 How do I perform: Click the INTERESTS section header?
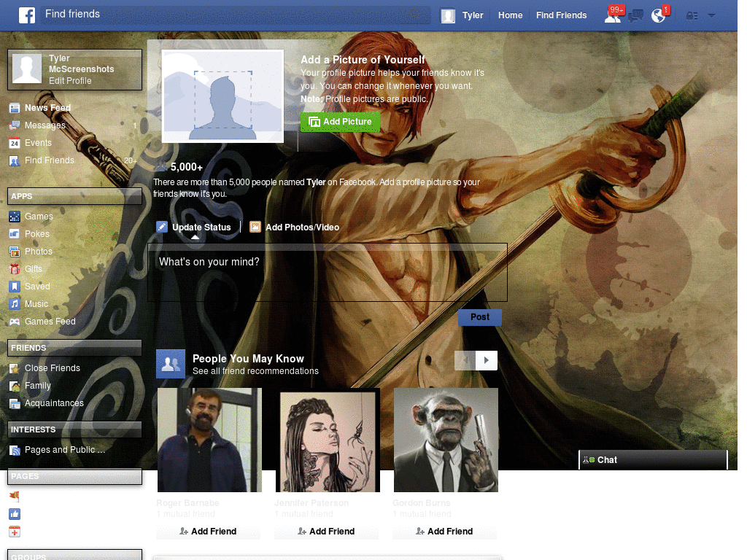[74, 429]
